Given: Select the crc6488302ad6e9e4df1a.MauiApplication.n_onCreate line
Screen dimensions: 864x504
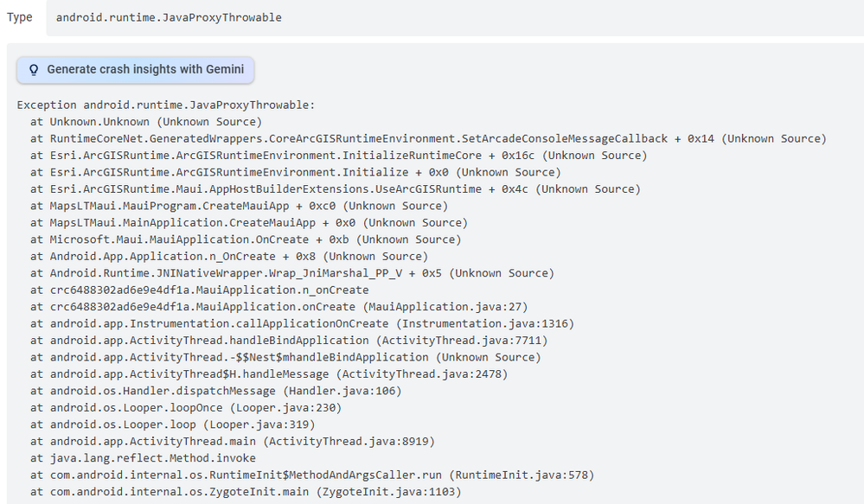Looking at the screenshot, I should pyautogui.click(x=200, y=290).
